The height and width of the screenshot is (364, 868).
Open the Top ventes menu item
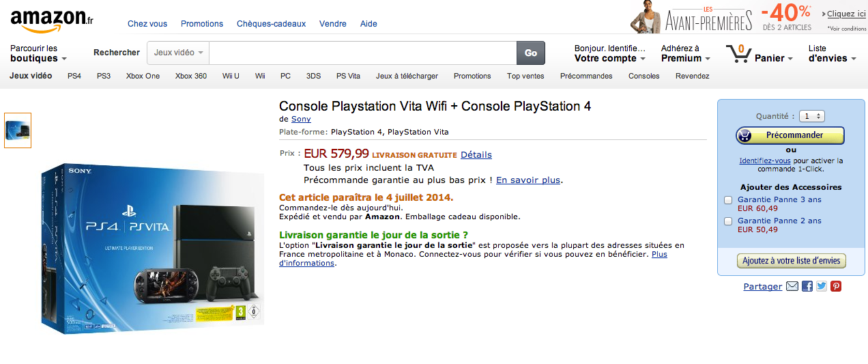(525, 76)
